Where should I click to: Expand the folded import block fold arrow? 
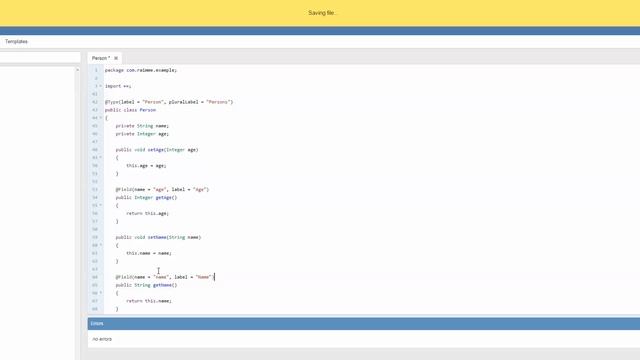pyautogui.click(x=101, y=86)
